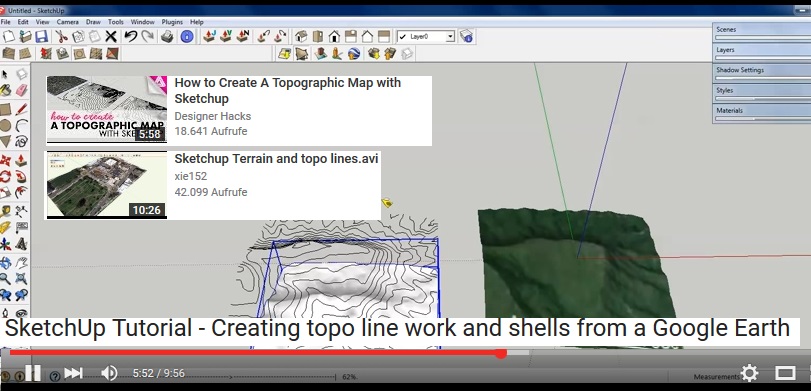Click Get Models download icon
811x391 pixels.
tap(374, 53)
